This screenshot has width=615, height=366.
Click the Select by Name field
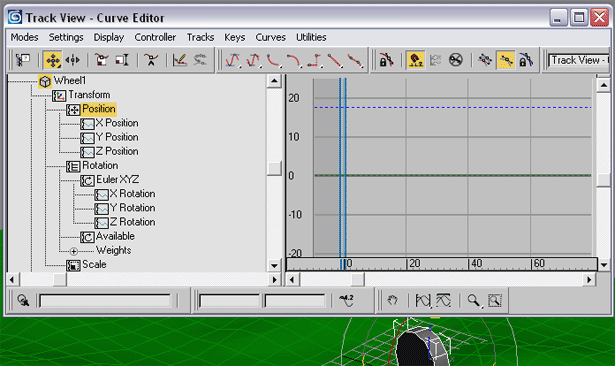[105, 301]
